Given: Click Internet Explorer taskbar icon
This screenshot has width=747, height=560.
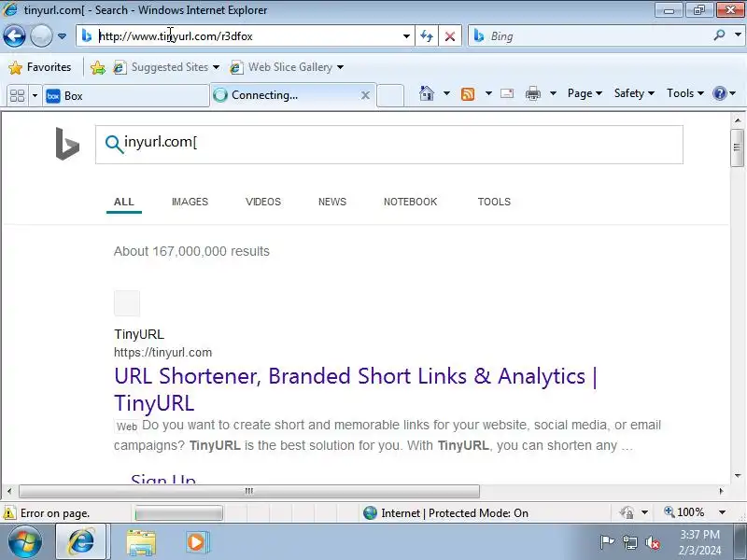Looking at the screenshot, I should (x=81, y=542).
